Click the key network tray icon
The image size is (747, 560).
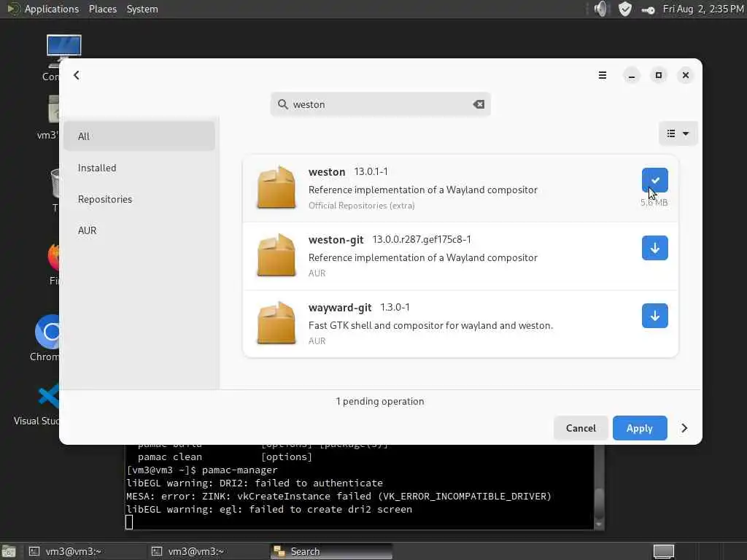648,10
